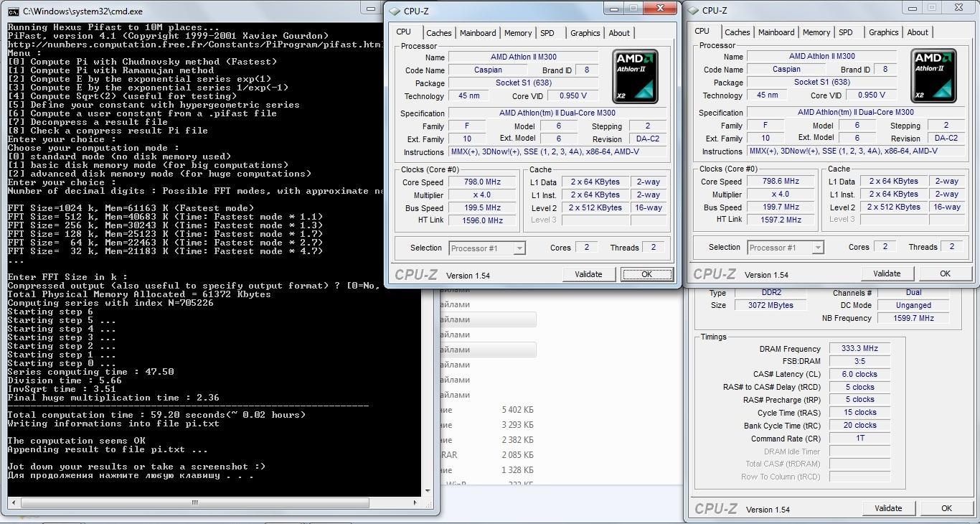The width and height of the screenshot is (980, 524).
Task: Click Command Rate 1T value
Action: (x=859, y=439)
